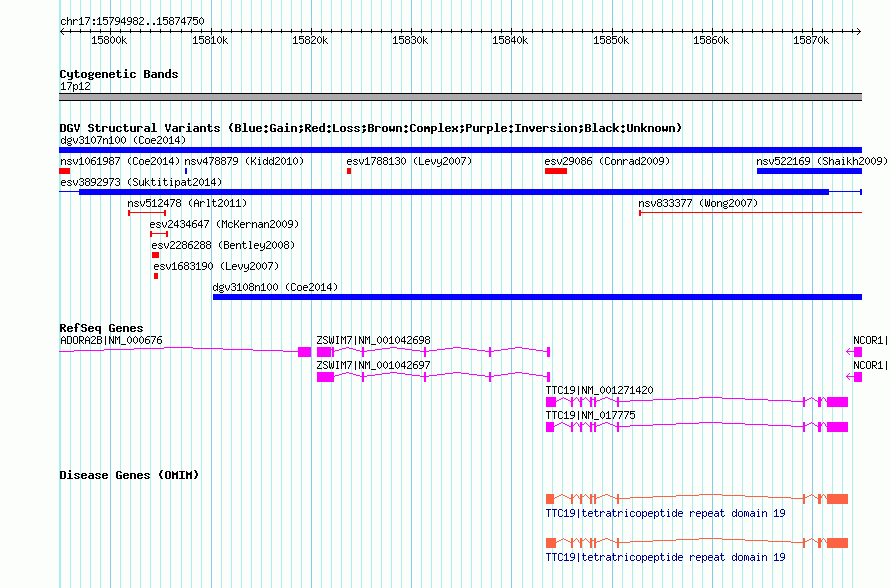
Task: Click the blue nsv522169 gain bar
Action: click(809, 171)
